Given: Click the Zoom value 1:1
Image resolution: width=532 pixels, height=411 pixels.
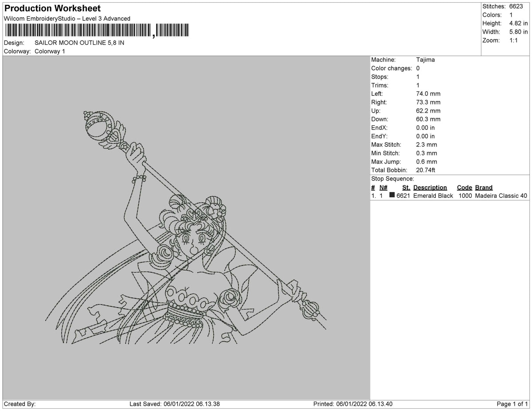Looking at the screenshot, I should [x=514, y=40].
